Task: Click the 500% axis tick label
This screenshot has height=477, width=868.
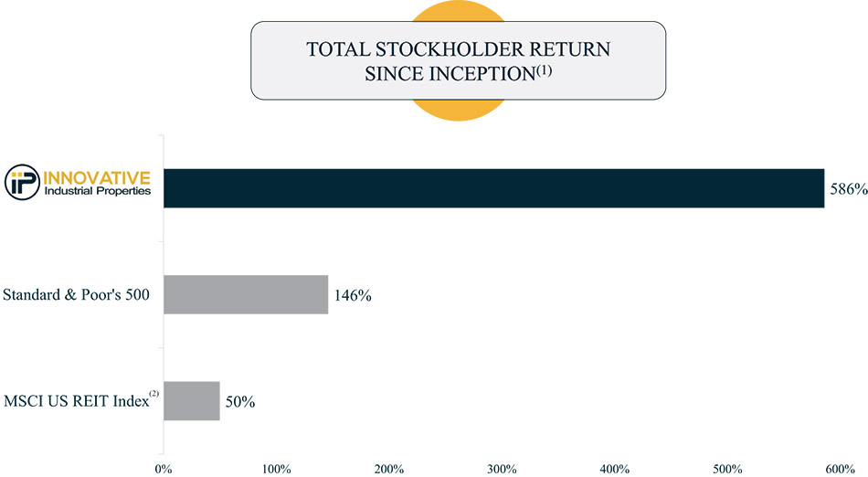Action: coord(727,469)
